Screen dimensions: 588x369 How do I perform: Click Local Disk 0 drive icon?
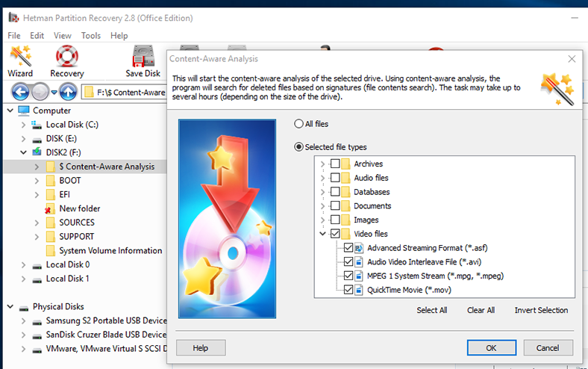(x=37, y=266)
